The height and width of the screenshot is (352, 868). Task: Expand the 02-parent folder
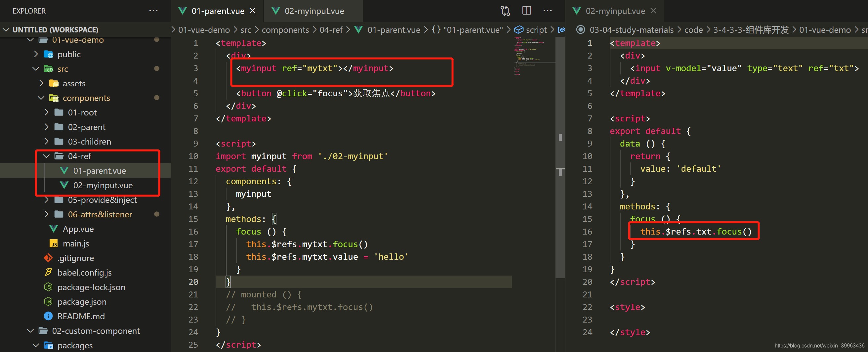[47, 127]
